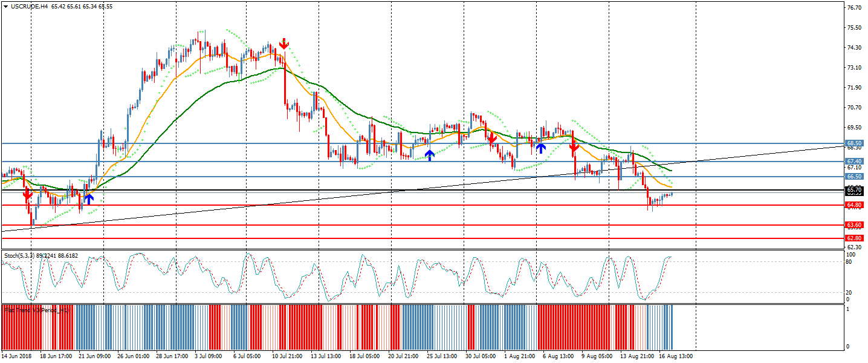Click the red down arrow at chart peak
The image size is (868, 363).
tap(283, 44)
